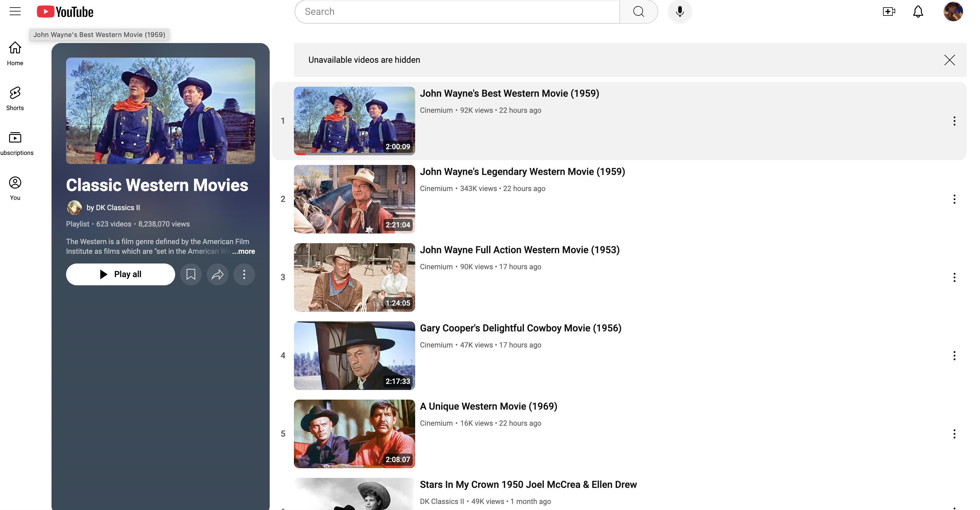Image resolution: width=980 pixels, height=510 pixels.
Task: Click Play all button
Action: pos(121,274)
